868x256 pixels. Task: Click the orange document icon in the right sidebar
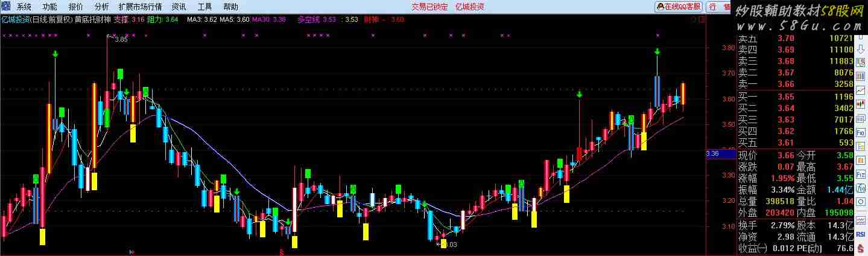point(861,161)
